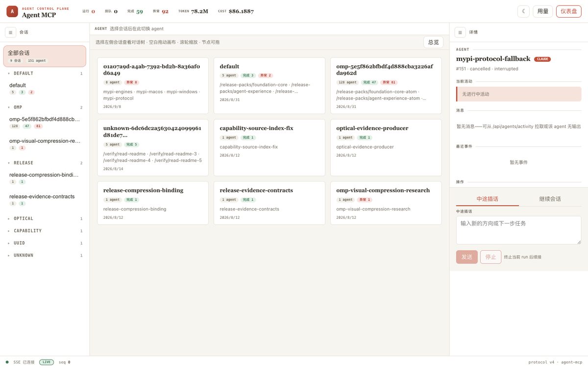Click the 排队 0 counter in header
588x368 pixels.
111,11
